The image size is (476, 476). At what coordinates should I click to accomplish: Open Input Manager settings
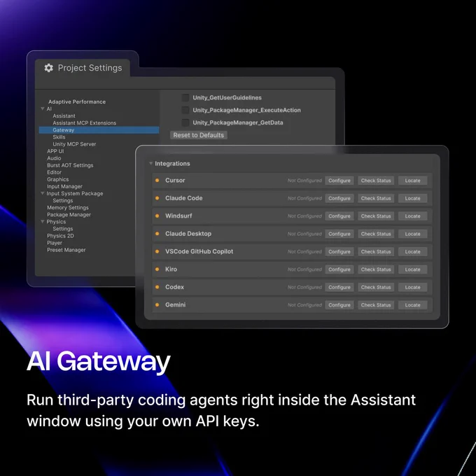tap(64, 186)
